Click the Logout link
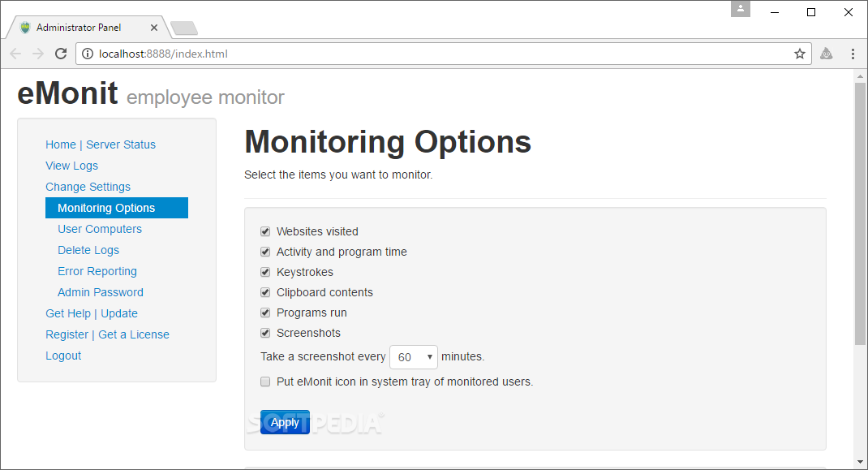 [x=63, y=356]
